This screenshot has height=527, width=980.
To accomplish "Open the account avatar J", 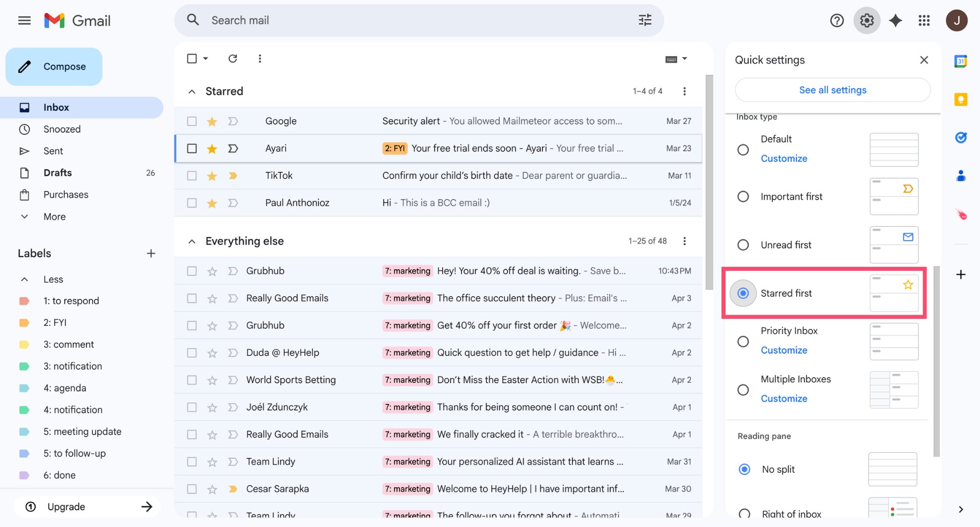I will (x=956, y=21).
